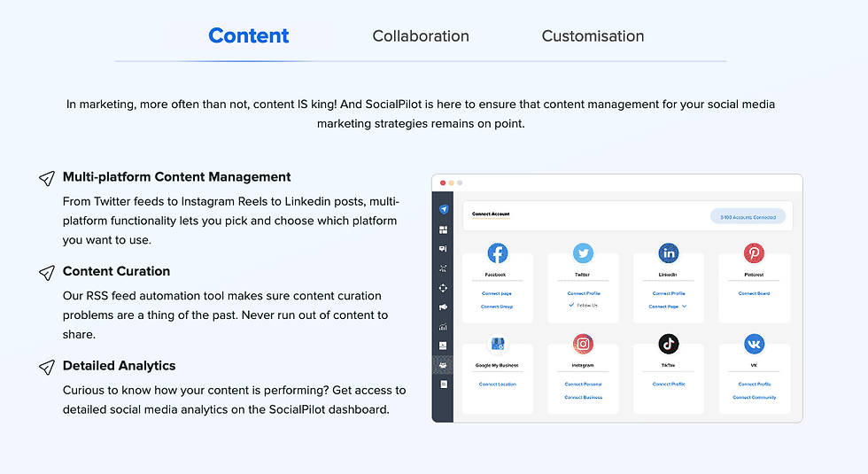Screen dimensions: 868x474
Task: Click the LinkedIn logo icon
Action: 669,253
